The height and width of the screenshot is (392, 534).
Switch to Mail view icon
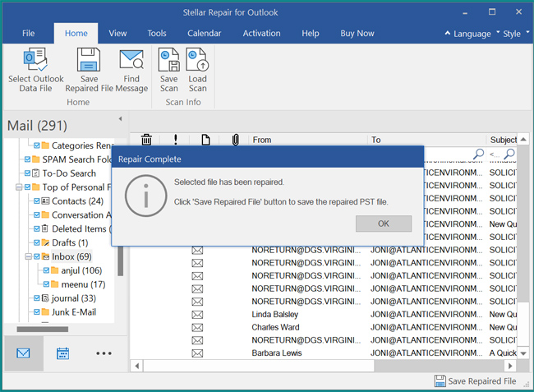coord(23,353)
